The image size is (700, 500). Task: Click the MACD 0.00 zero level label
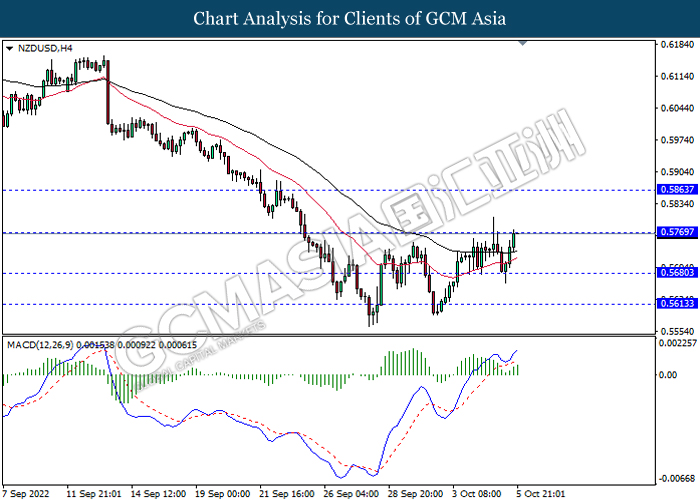(668, 375)
